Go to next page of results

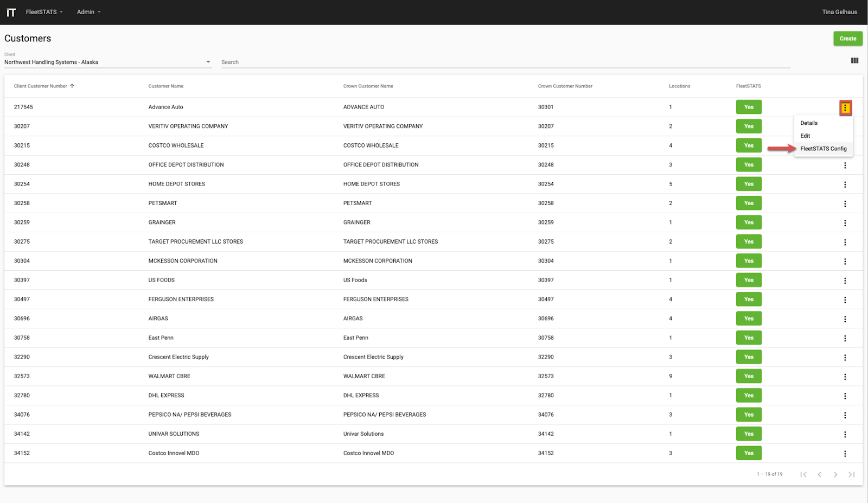tap(835, 475)
